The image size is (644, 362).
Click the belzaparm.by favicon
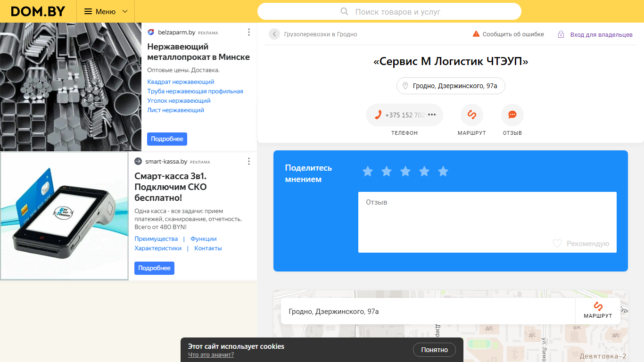[x=151, y=32]
